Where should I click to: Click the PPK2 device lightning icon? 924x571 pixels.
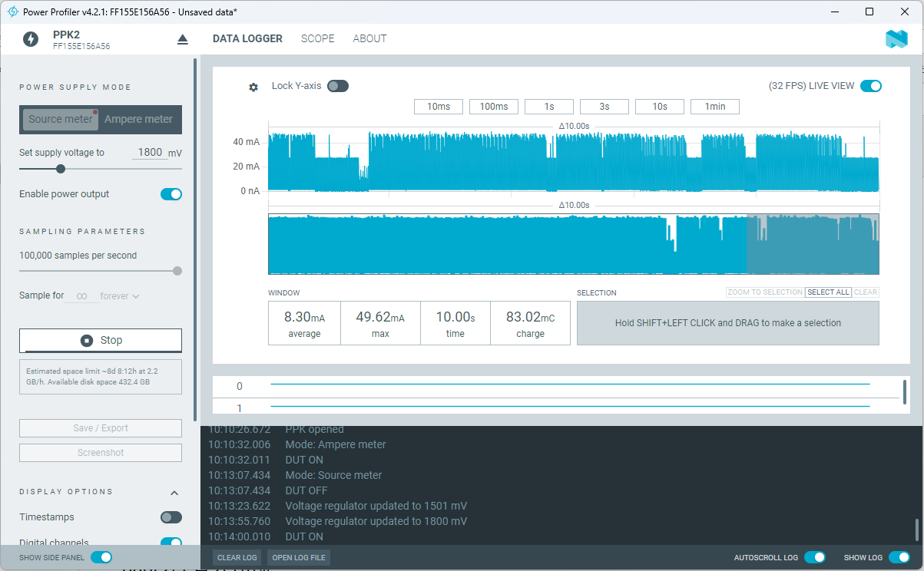coord(31,39)
